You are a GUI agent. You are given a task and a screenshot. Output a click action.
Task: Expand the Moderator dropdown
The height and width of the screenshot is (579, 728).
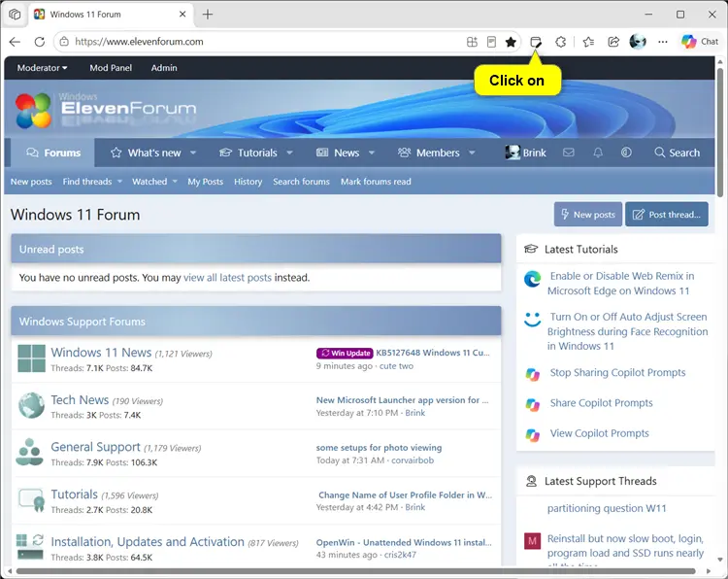(x=43, y=68)
